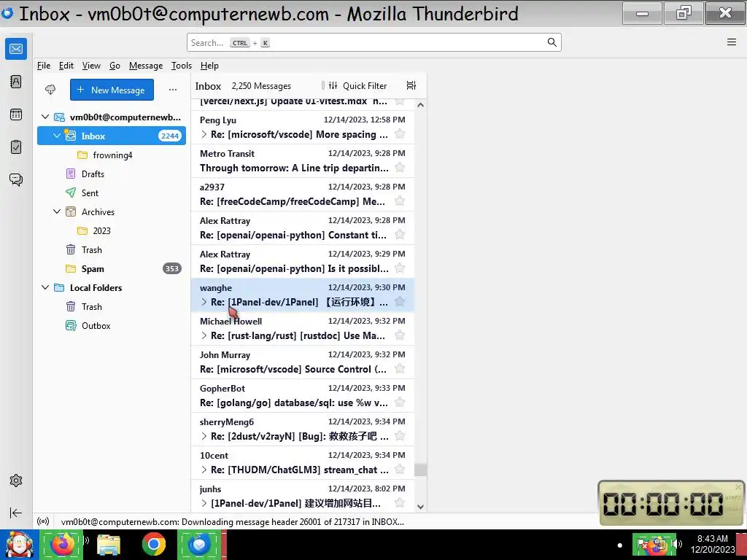The image size is (747, 560).
Task: Collapse the spaces toolbar
Action: (16, 513)
